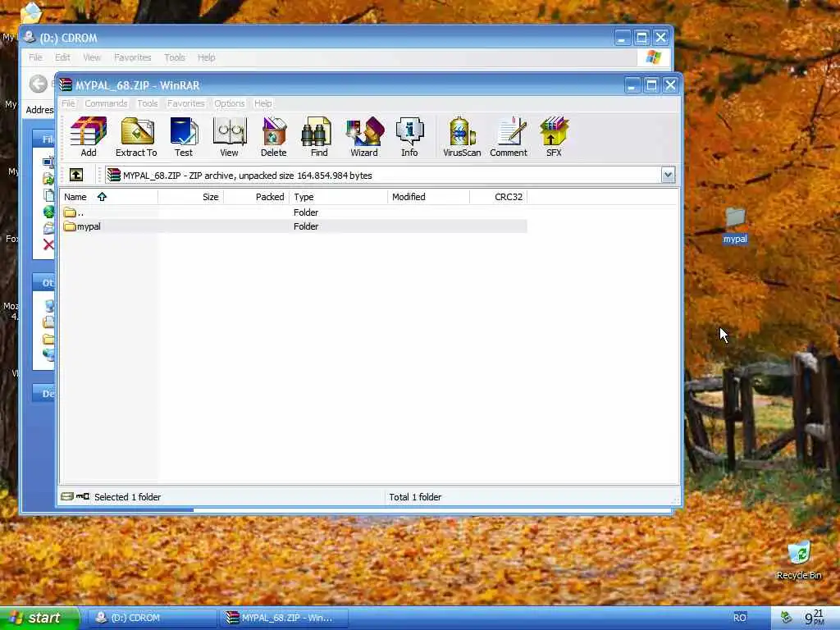Click the drive icon in WinRAR status bar
Image resolution: width=840 pixels, height=630 pixels.
(x=67, y=496)
